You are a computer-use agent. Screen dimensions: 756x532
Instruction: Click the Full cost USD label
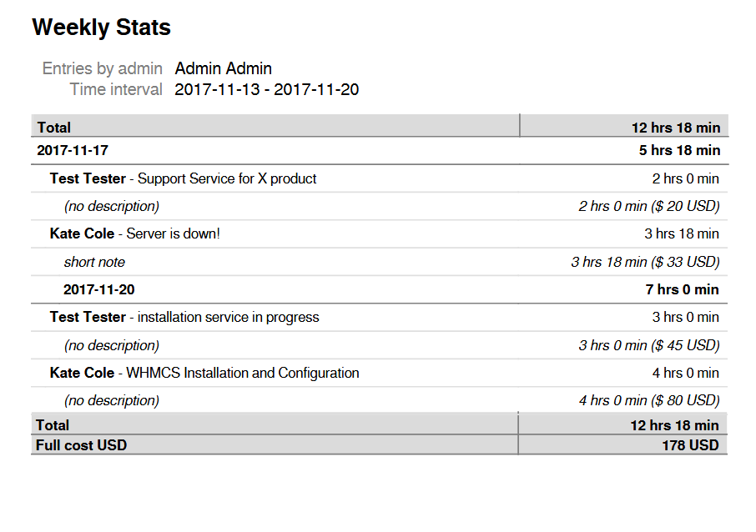click(x=81, y=445)
